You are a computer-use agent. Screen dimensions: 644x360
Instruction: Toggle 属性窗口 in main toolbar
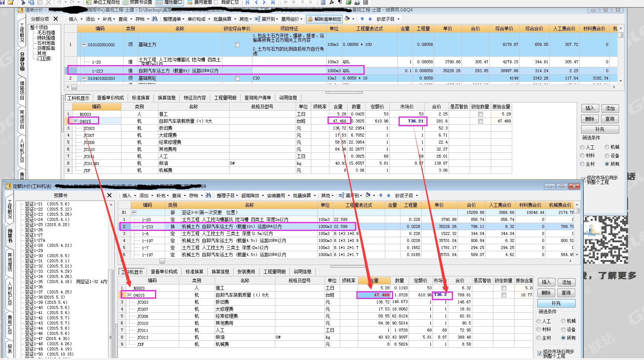pos(170,2)
